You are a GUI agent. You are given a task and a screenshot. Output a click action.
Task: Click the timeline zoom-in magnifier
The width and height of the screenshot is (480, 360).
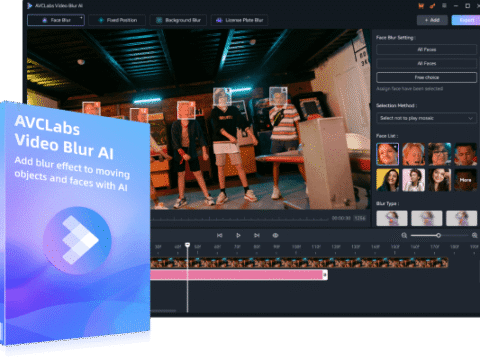pyautogui.click(x=475, y=235)
